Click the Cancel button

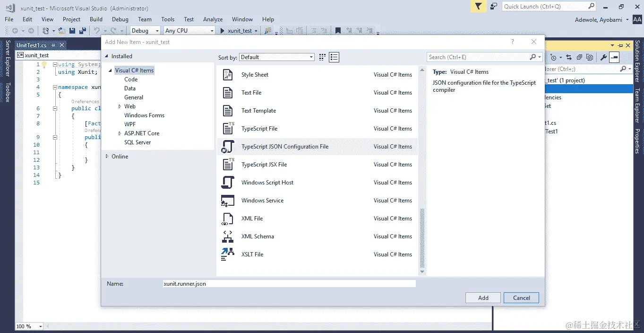[x=521, y=298]
